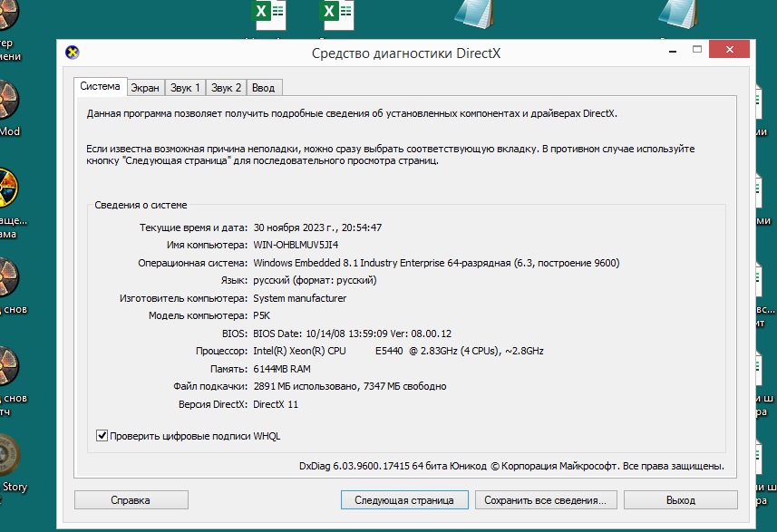Click the System manufacturer value
The image size is (777, 532).
pyautogui.click(x=300, y=298)
